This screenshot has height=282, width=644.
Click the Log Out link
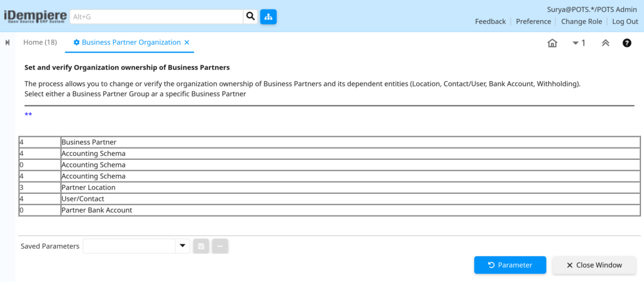point(625,21)
